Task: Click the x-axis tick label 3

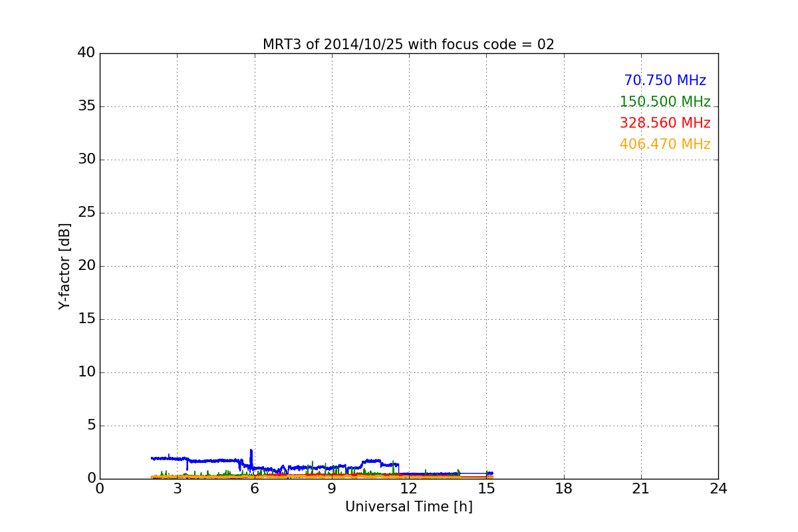Action: click(x=177, y=489)
